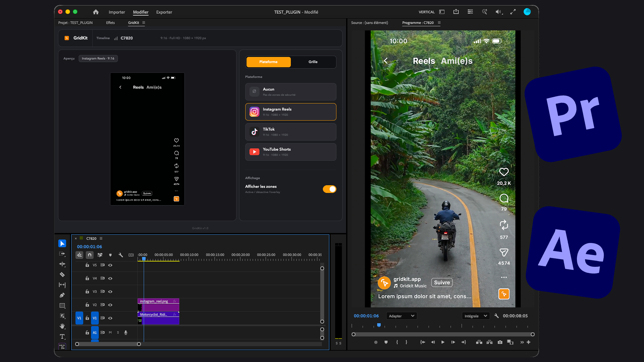The height and width of the screenshot is (362, 644).
Task: Choose the TikTok platform
Action: click(x=290, y=132)
